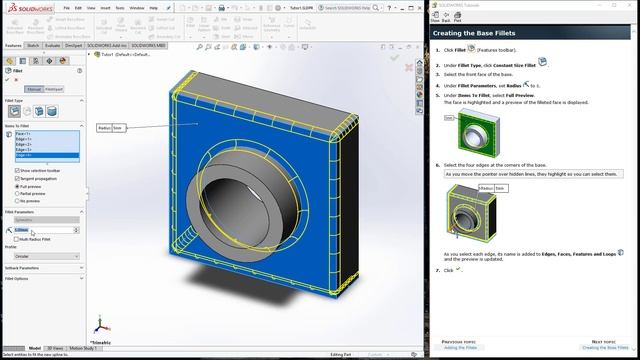Click Zoom to Fit icon in view toolbar
This screenshot has width=640, height=360.
point(200,47)
